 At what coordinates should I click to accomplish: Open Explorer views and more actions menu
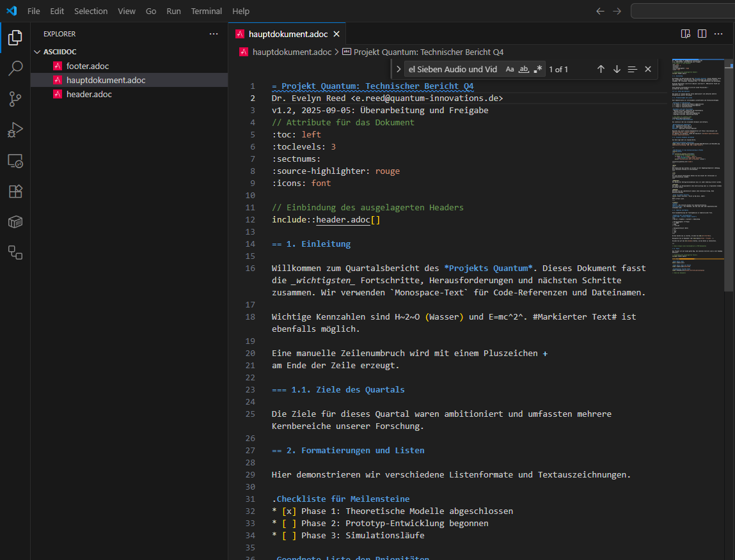click(213, 34)
